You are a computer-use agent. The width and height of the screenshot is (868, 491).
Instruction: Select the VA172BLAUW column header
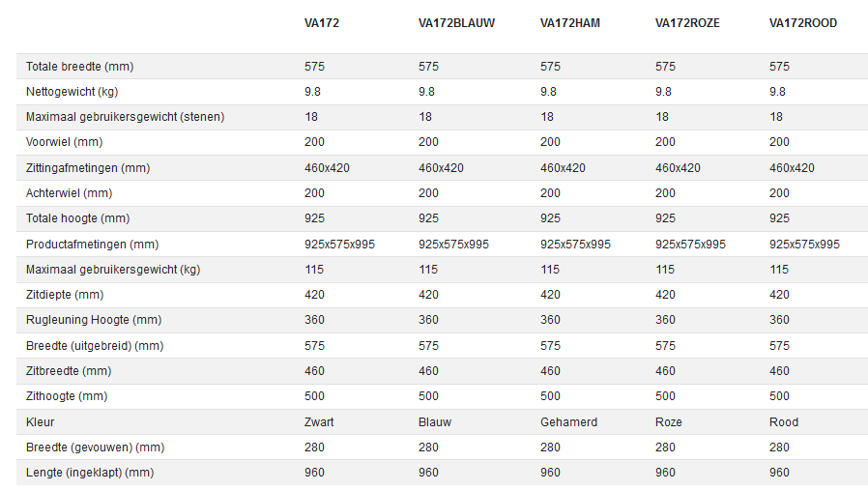456,23
